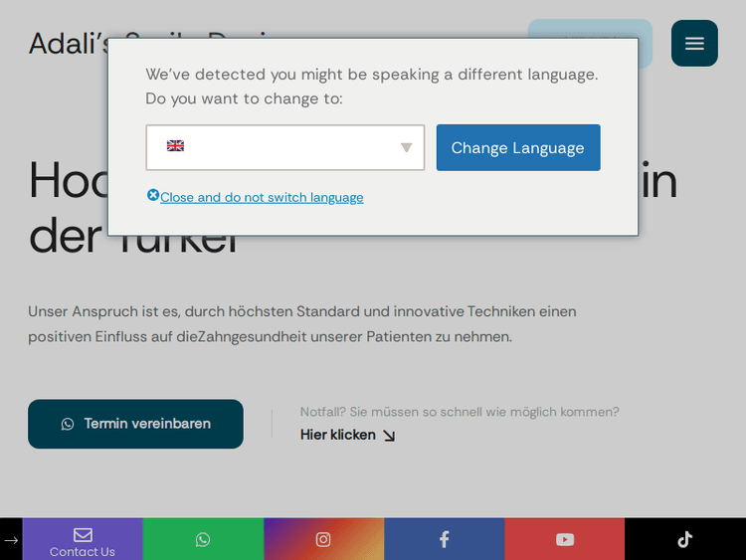Click the Contact Us envelope icon

point(83,535)
